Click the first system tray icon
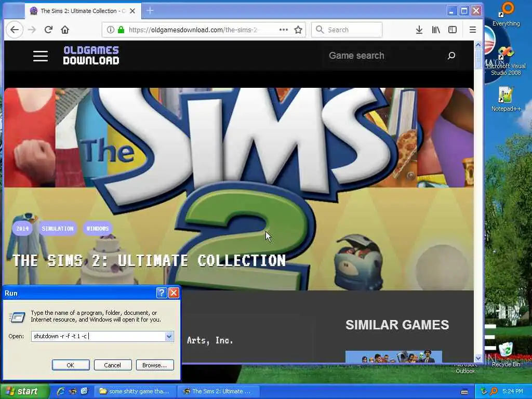The height and width of the screenshot is (399, 532). (484, 391)
